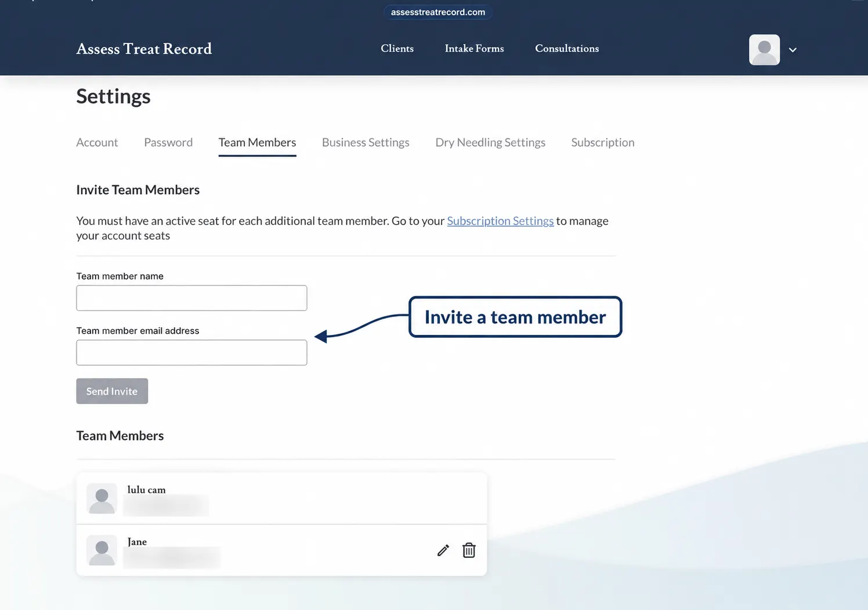Click lulu cam's avatar thumbnail
The image size is (868, 610).
click(102, 499)
